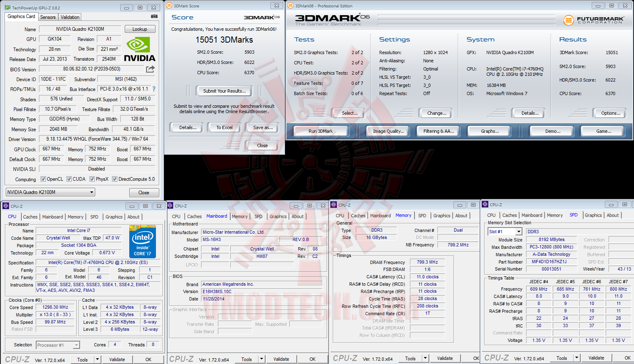Open Graphics tab in the CPU-Z Mainboard window
Viewport: 634px width, 364px height.
click(278, 216)
